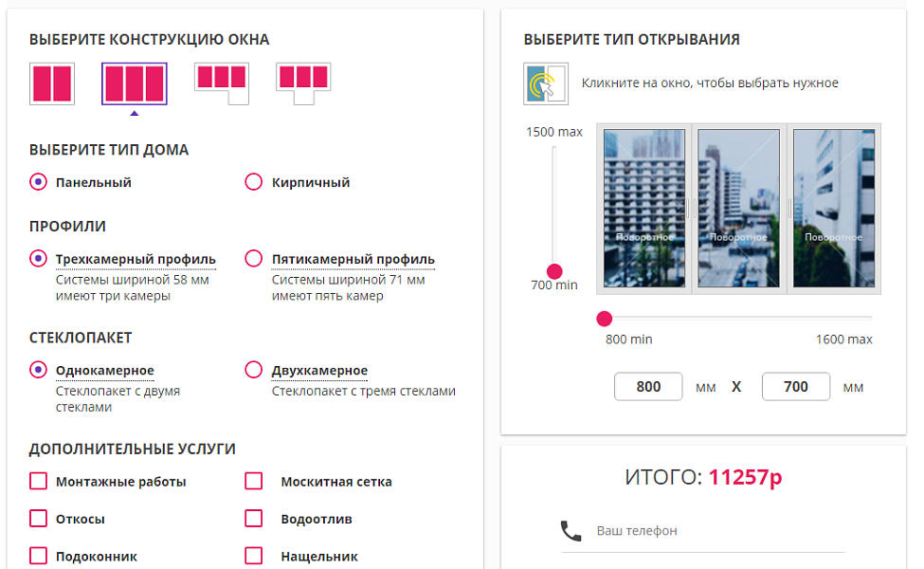Click the vertical height slider handle
The image size is (924, 569).
555,272
